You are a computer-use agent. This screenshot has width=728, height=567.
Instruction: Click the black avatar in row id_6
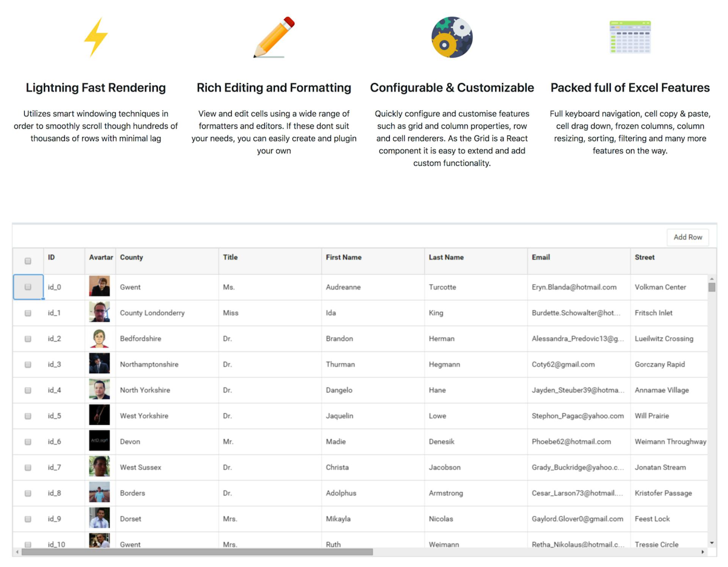point(99,441)
